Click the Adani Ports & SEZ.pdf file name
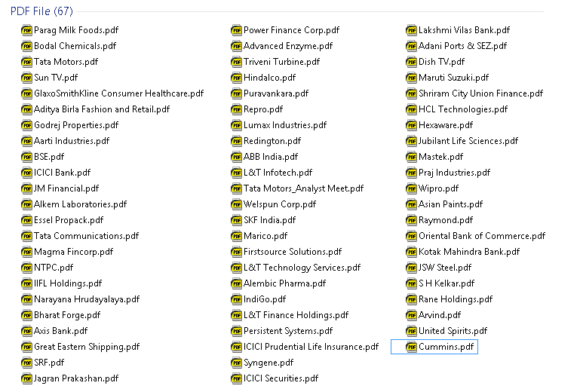This screenshot has width=580, height=392. click(x=462, y=46)
